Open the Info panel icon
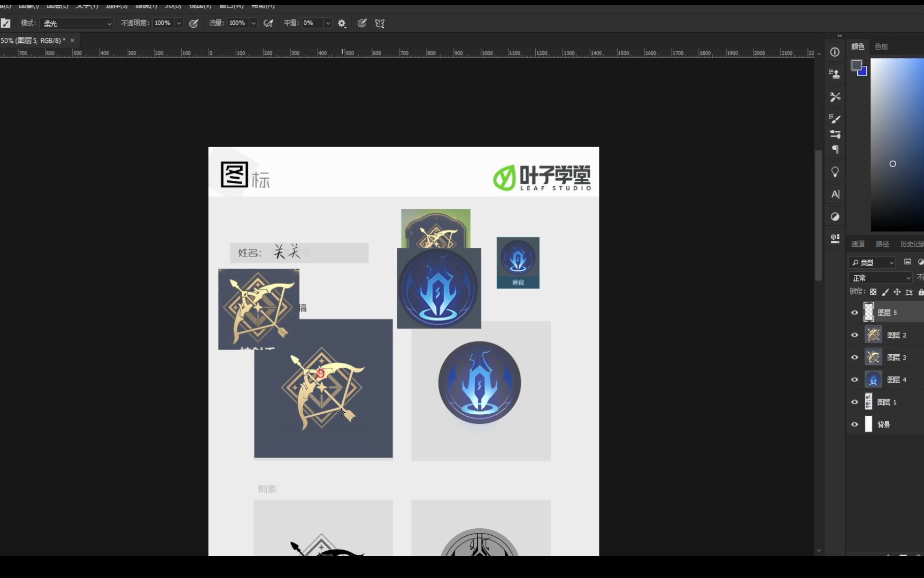The height and width of the screenshot is (578, 924). pos(835,52)
